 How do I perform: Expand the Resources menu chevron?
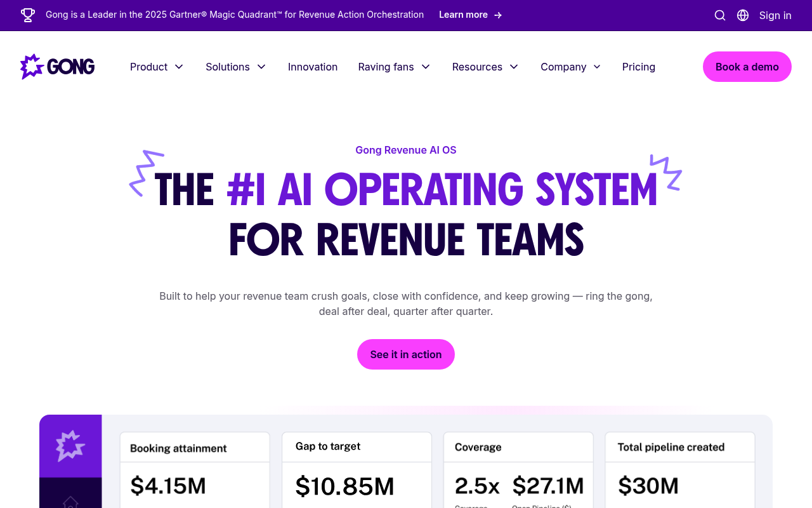click(514, 67)
